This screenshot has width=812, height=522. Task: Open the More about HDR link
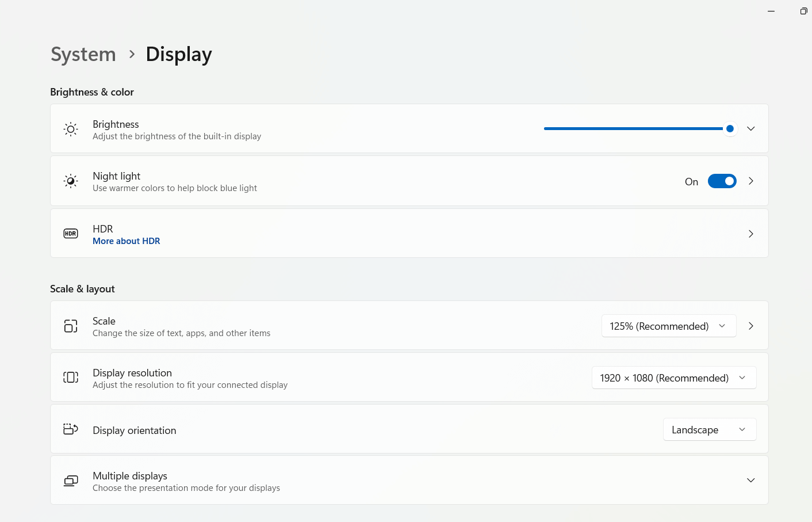pyautogui.click(x=127, y=241)
